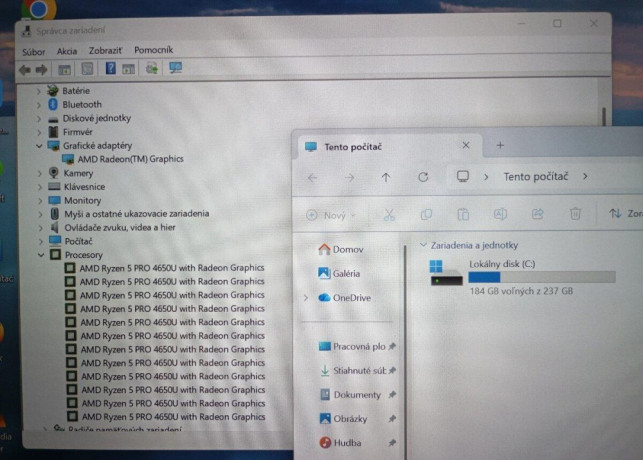
Task: Go up one folder level in Explorer
Action: (x=386, y=177)
